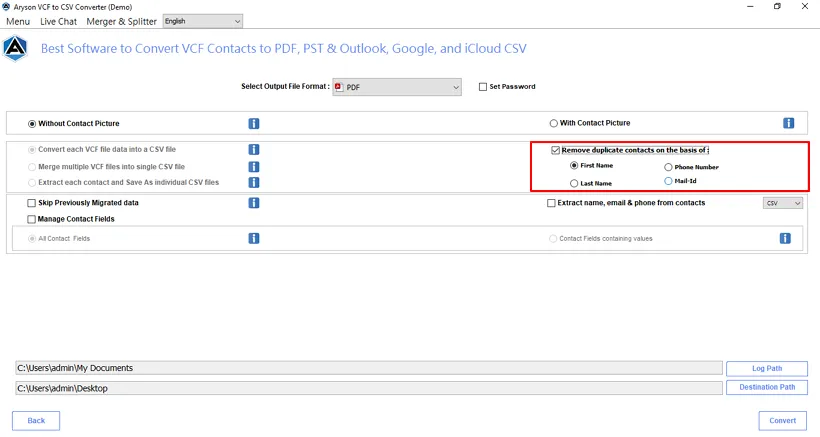Open the English language dropdown
The height and width of the screenshot is (437, 820).
(x=203, y=21)
